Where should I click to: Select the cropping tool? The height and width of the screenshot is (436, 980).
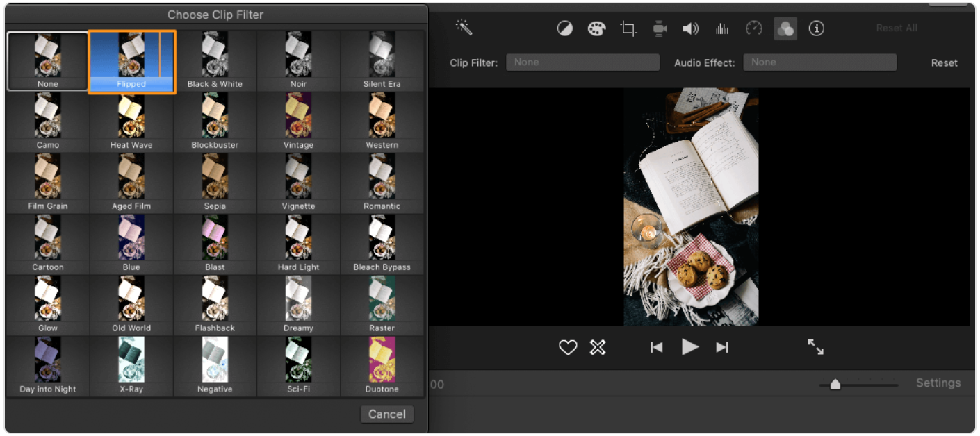(x=628, y=28)
